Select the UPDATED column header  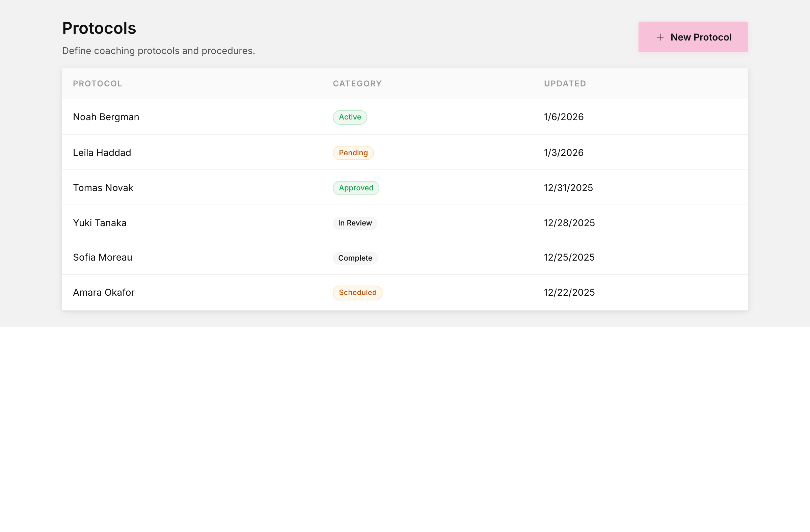[x=565, y=84]
